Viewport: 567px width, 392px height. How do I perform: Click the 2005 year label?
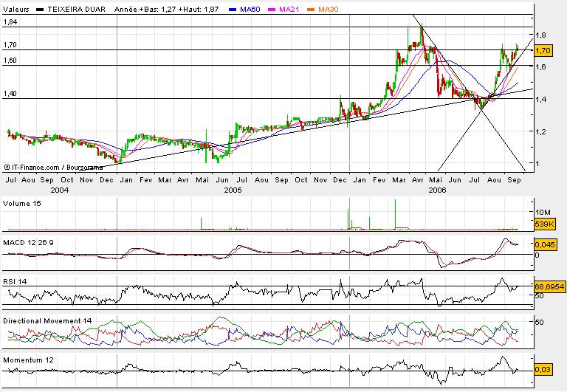tap(233, 190)
